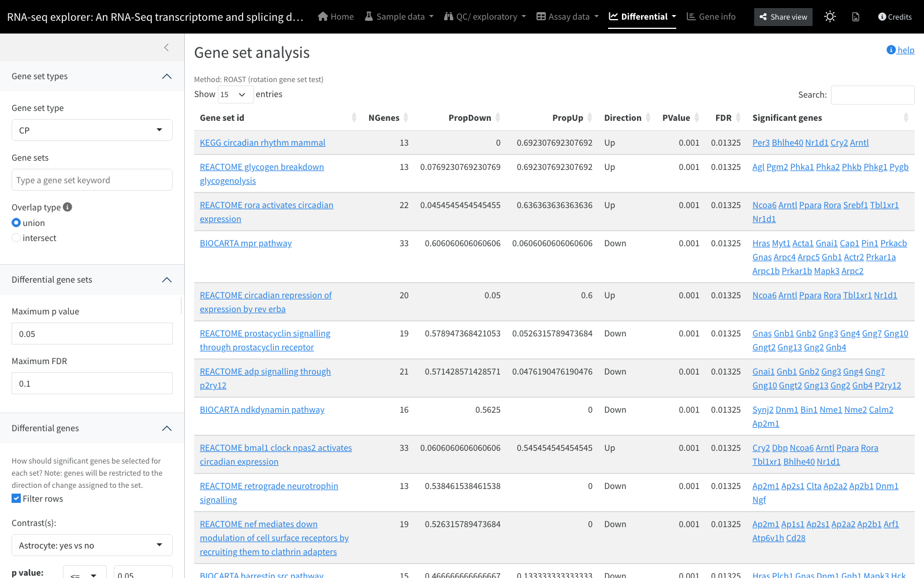This screenshot has width=924, height=578.
Task: Collapse the sidebar with the chevron arrow
Action: coord(166,47)
